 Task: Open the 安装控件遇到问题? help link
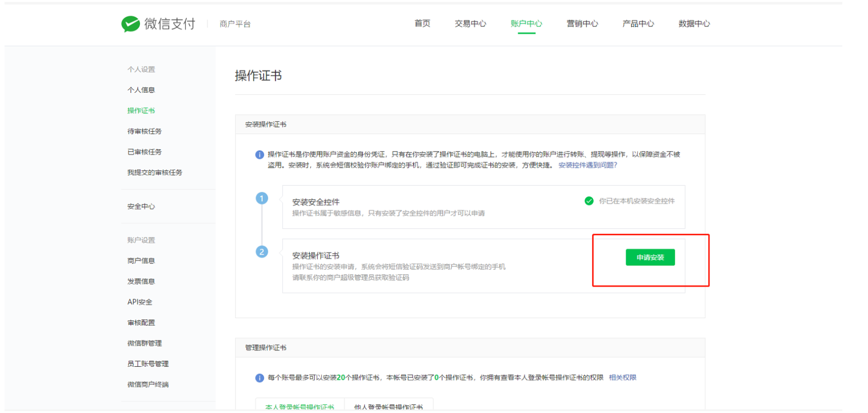click(x=587, y=165)
